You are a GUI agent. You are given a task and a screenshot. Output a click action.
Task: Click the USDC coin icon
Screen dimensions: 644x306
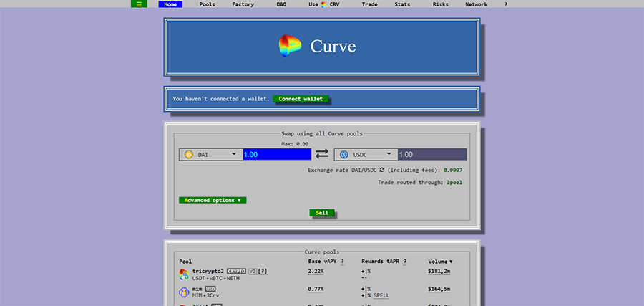(344, 155)
